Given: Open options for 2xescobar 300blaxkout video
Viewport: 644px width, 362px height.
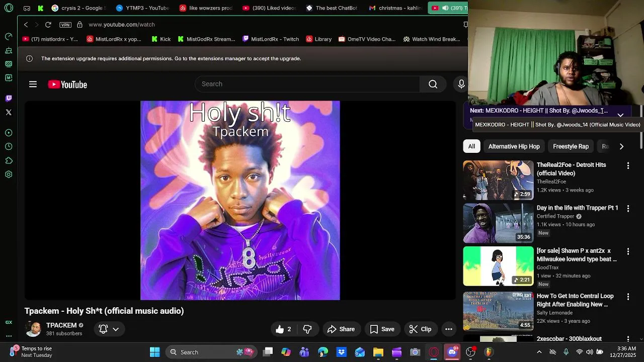Looking at the screenshot, I should point(628,339).
